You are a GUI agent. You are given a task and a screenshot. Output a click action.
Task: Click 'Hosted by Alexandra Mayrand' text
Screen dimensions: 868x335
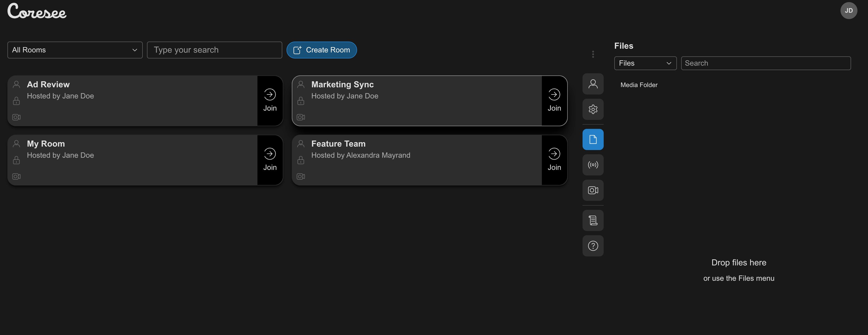[x=361, y=155]
